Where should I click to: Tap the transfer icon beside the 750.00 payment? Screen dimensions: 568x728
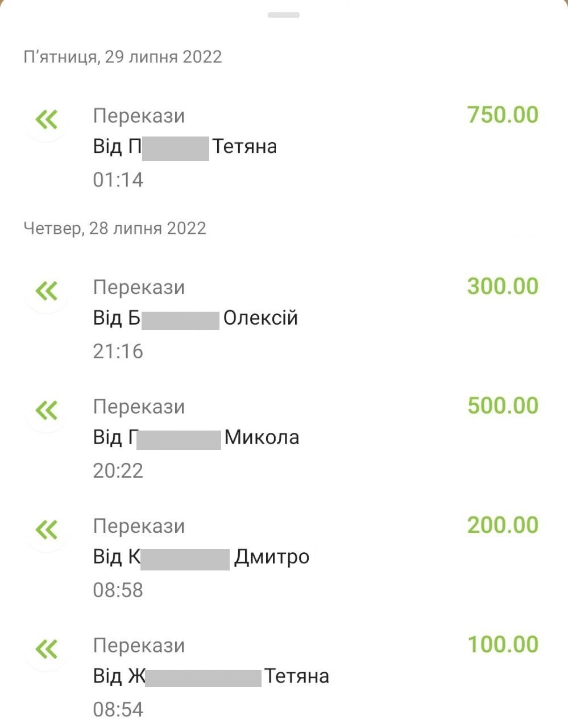coord(47,120)
